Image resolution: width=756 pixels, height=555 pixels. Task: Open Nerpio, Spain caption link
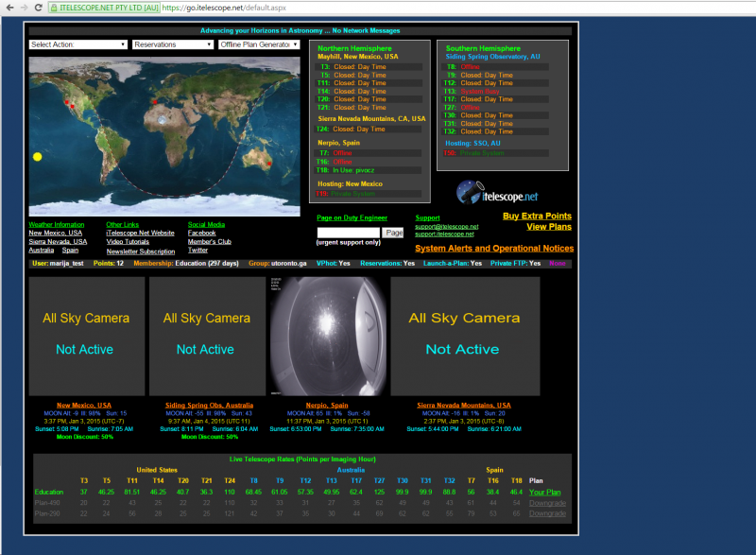tap(327, 406)
